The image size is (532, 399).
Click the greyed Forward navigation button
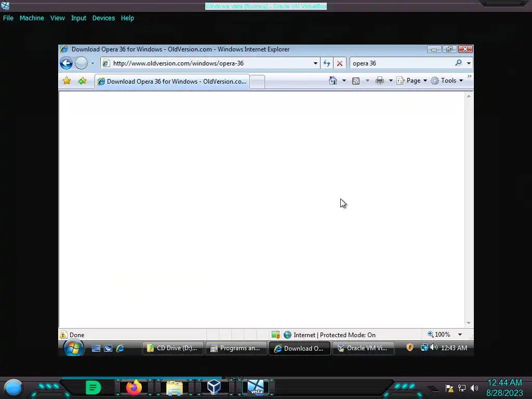81,63
